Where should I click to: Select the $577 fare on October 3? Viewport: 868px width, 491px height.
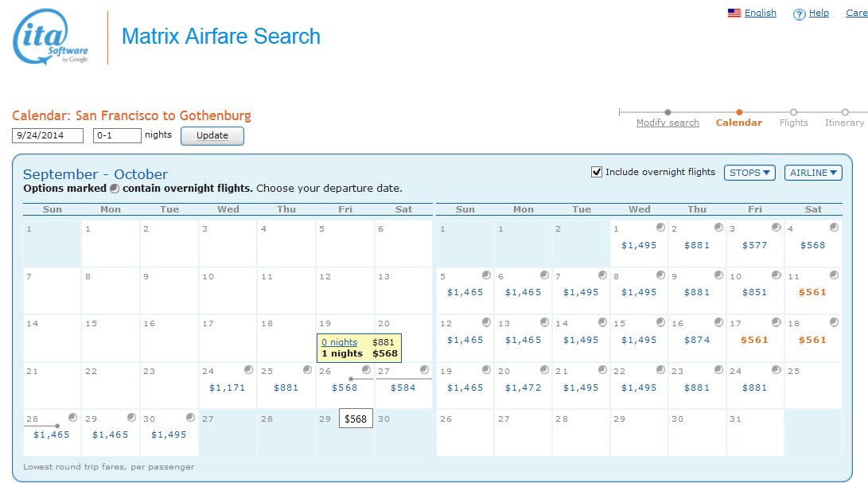tap(754, 245)
